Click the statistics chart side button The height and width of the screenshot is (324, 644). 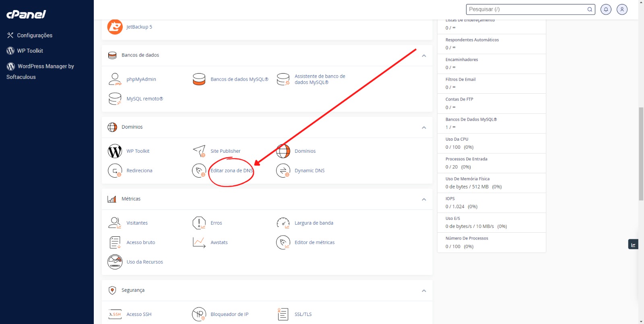[633, 244]
